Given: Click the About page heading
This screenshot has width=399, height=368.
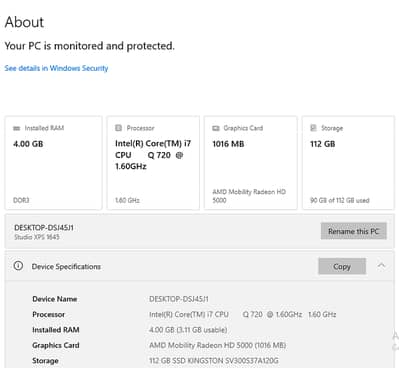Looking at the screenshot, I should click(24, 22).
